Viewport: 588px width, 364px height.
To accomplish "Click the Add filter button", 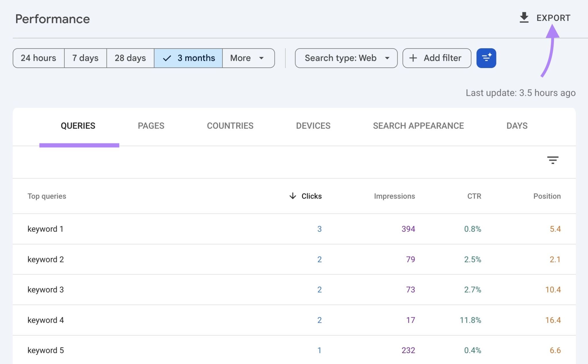I will coord(437,58).
